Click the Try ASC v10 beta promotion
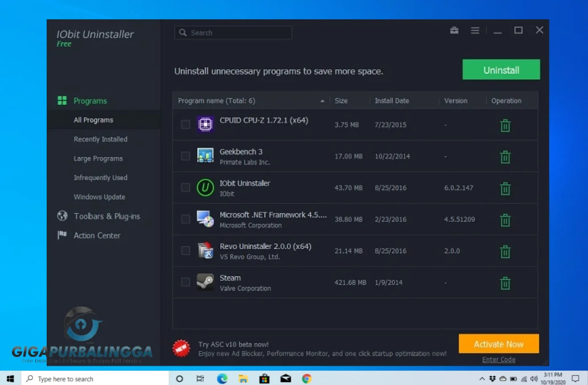This screenshot has height=385, width=588. 322,349
